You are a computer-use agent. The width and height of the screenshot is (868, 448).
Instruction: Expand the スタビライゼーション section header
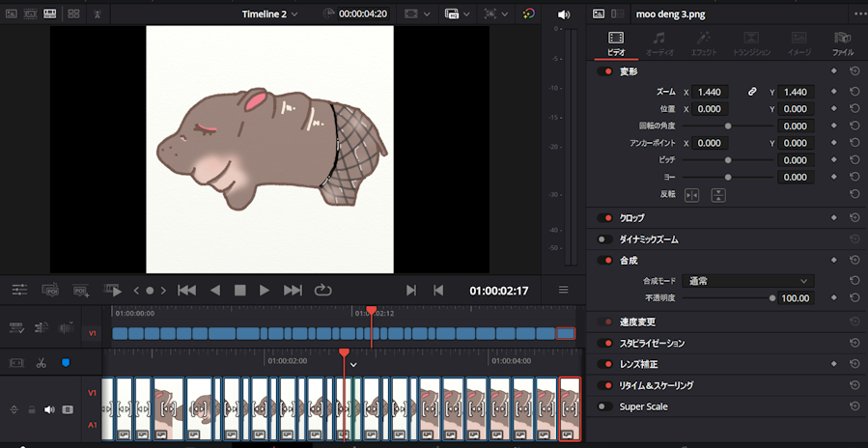pos(652,344)
